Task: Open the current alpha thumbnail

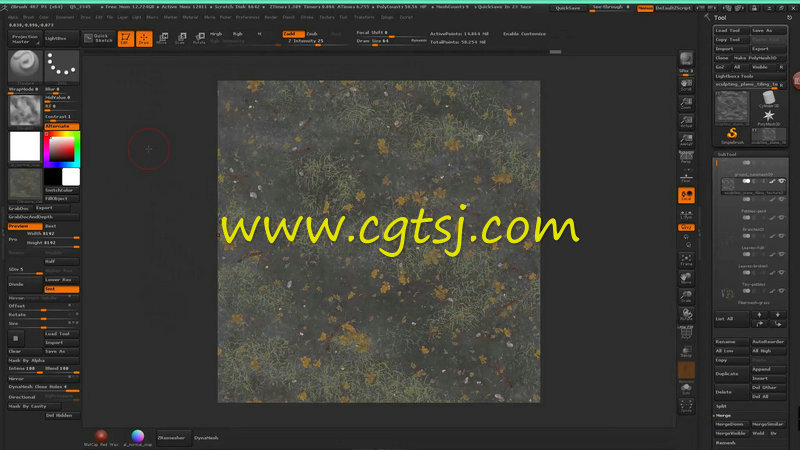Action: pyautogui.click(x=25, y=111)
